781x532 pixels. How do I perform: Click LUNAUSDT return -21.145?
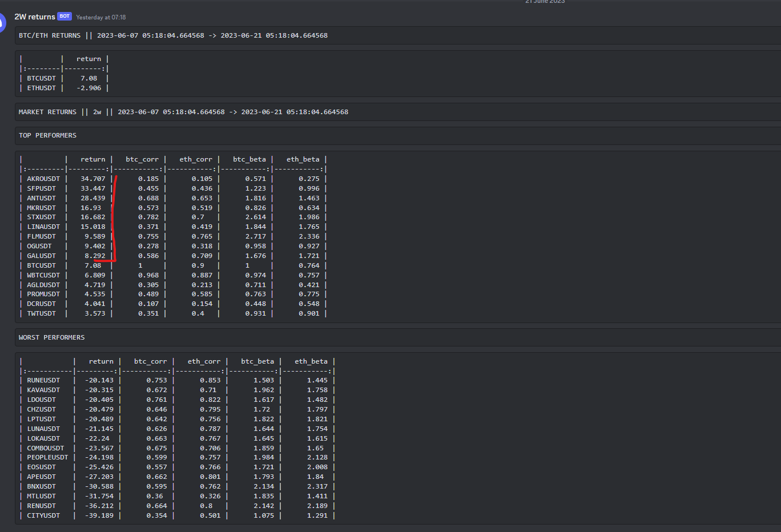[99, 429]
